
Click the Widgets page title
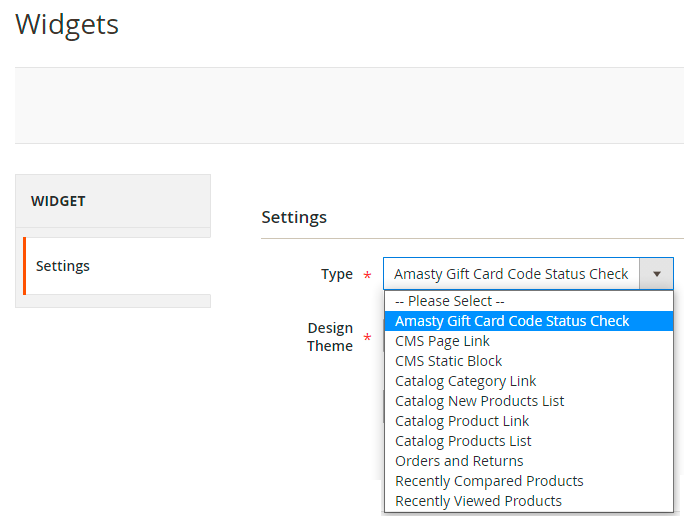coord(67,24)
